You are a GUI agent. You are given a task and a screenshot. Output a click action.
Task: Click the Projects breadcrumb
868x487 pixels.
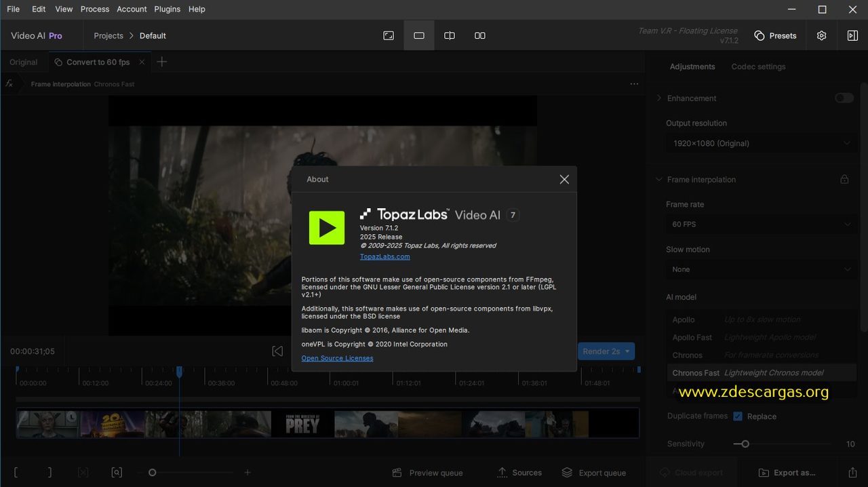pyautogui.click(x=108, y=35)
